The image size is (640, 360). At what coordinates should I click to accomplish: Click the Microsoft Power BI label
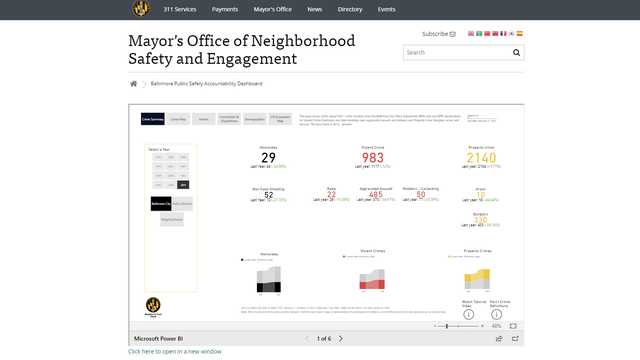(158, 339)
